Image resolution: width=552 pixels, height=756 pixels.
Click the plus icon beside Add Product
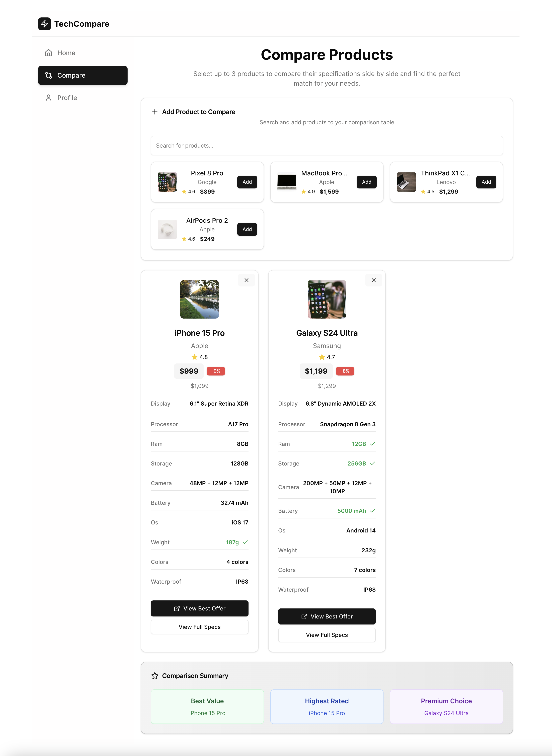pyautogui.click(x=155, y=112)
